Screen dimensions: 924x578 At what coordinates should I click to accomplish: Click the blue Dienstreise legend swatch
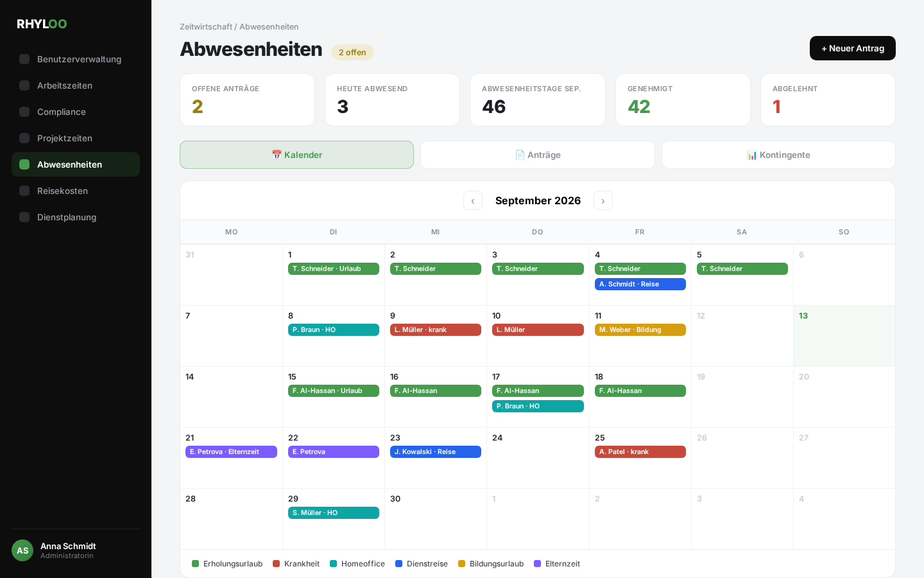(x=399, y=564)
